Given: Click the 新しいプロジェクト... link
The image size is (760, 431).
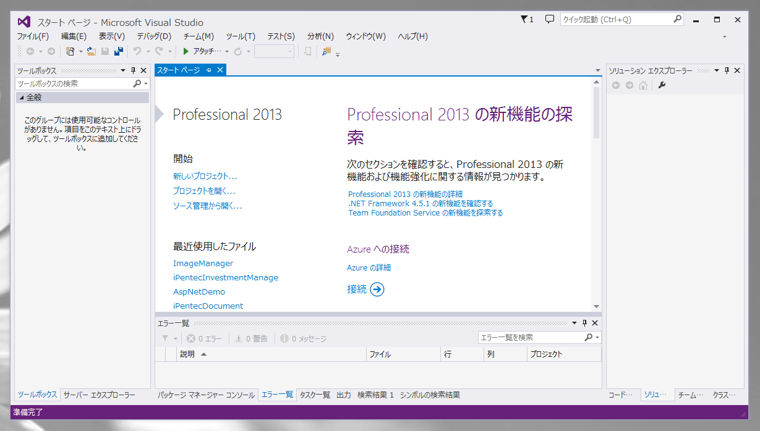Looking at the screenshot, I should click(x=205, y=176).
